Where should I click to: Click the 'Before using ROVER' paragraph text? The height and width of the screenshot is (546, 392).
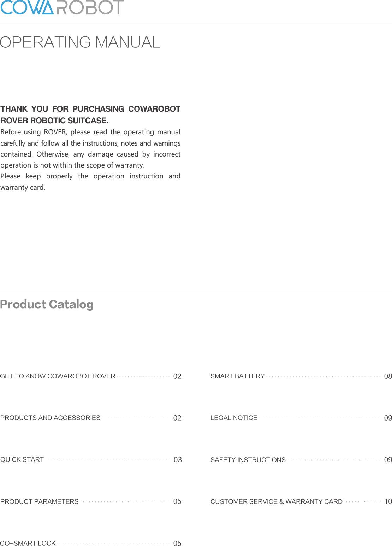pyautogui.click(x=90, y=148)
